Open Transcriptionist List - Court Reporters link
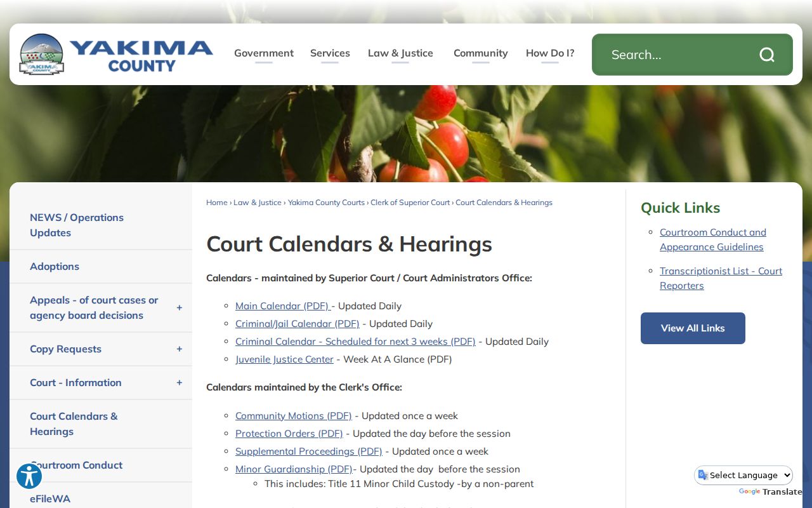812x508 pixels. (x=721, y=278)
